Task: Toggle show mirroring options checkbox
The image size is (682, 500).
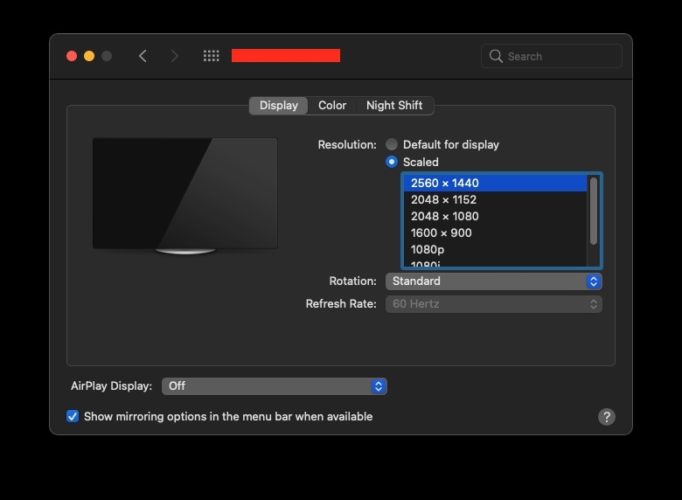Action: pyautogui.click(x=73, y=417)
